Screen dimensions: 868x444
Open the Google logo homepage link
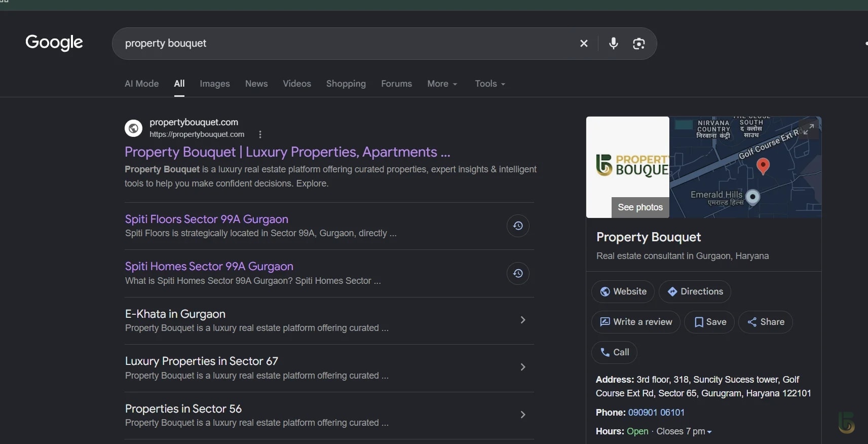pyautogui.click(x=54, y=43)
